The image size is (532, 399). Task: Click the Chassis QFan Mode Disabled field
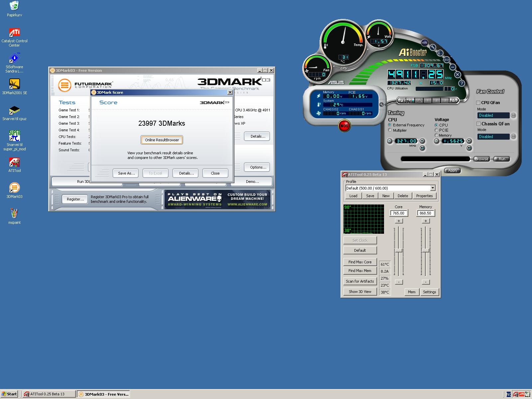coord(493,137)
